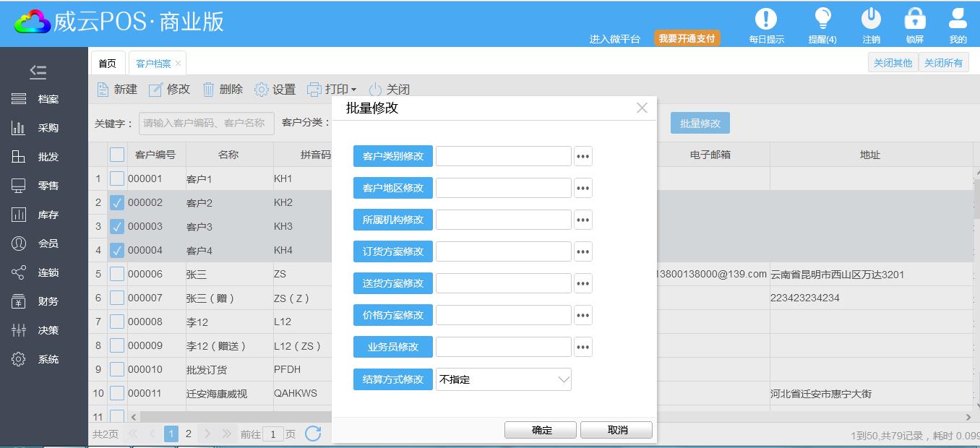Screen dimensions: 980x448
Task: Uncheck the checkbox for customer 000002
Action: (x=117, y=203)
